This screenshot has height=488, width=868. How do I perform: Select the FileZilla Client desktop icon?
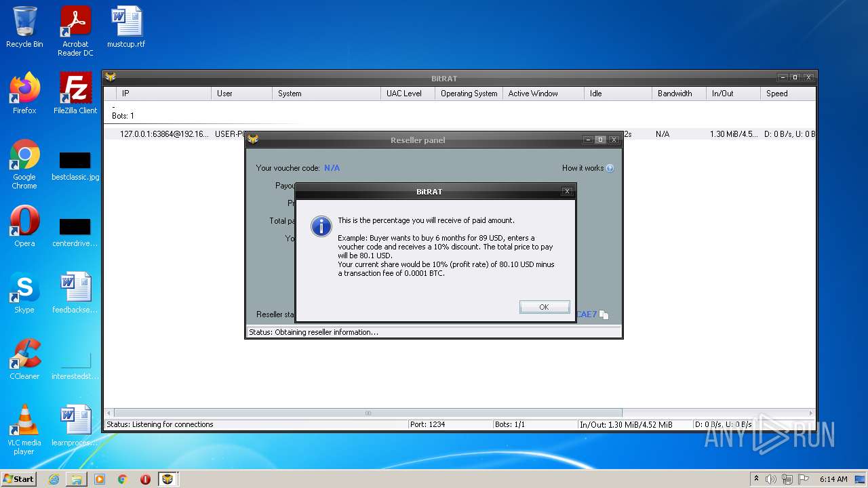click(75, 94)
